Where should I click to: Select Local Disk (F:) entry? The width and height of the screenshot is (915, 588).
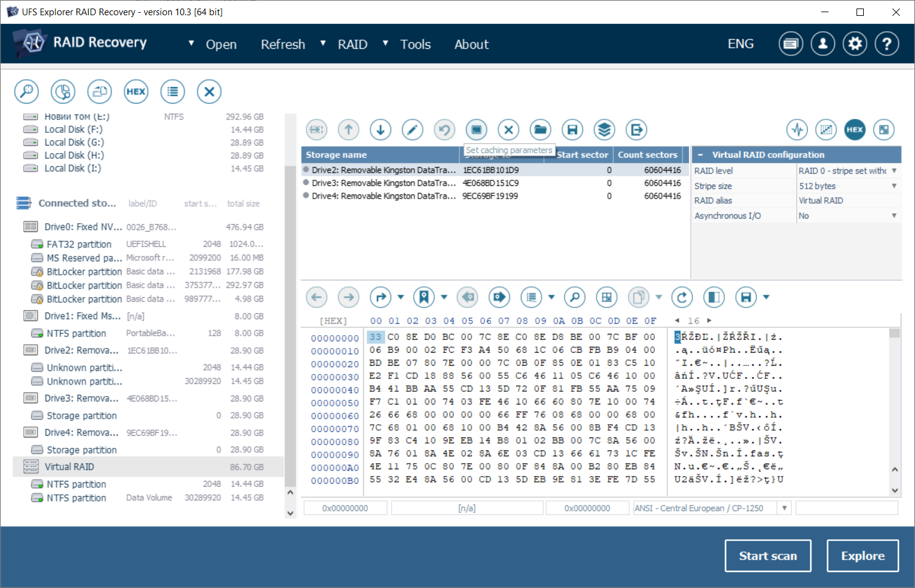pos(148,129)
